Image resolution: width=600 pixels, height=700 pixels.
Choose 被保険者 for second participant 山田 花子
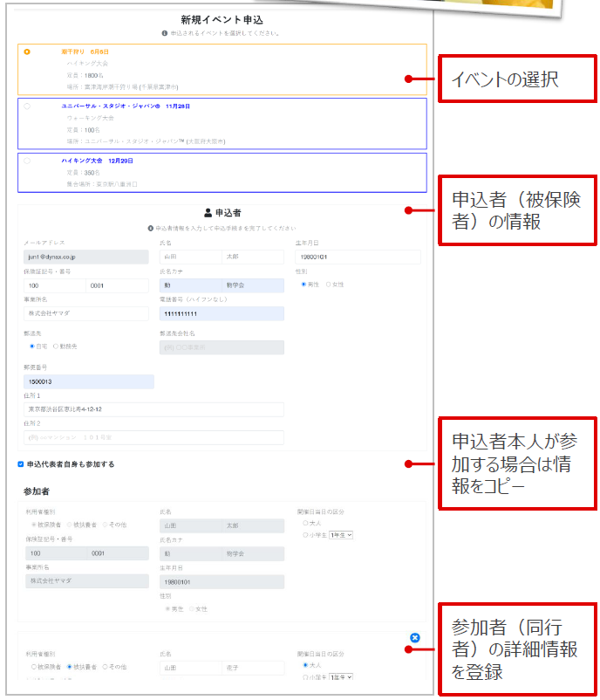click(x=34, y=667)
